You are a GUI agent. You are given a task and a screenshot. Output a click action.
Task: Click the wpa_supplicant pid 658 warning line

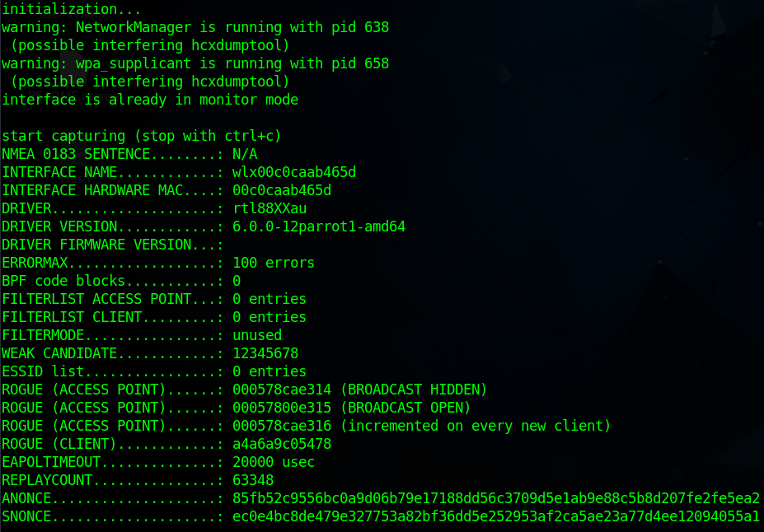(x=195, y=63)
